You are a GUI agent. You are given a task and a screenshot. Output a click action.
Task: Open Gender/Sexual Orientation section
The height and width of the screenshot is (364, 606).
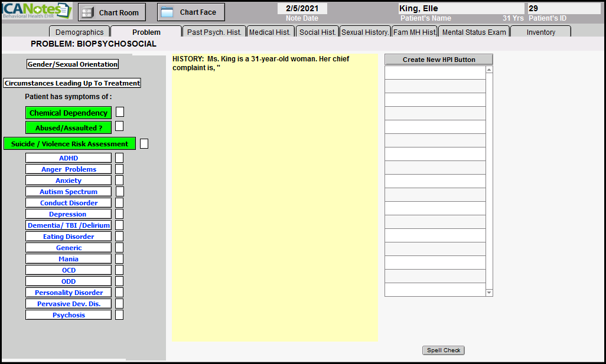coord(73,64)
